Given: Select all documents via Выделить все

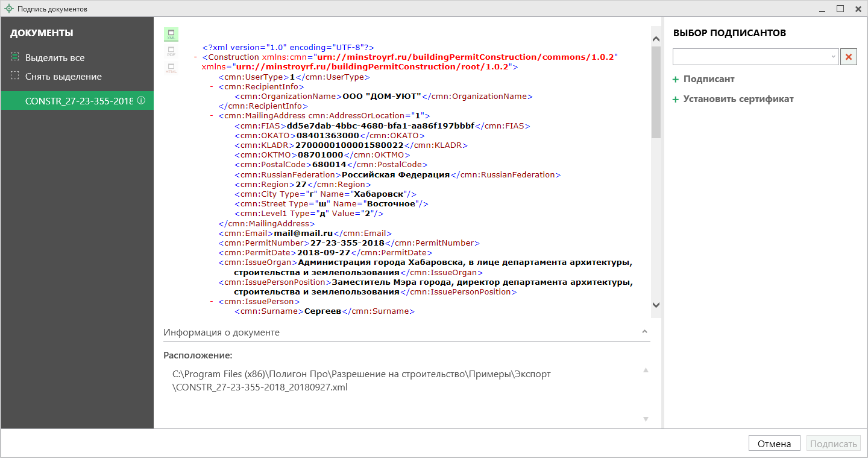Looking at the screenshot, I should (x=54, y=58).
